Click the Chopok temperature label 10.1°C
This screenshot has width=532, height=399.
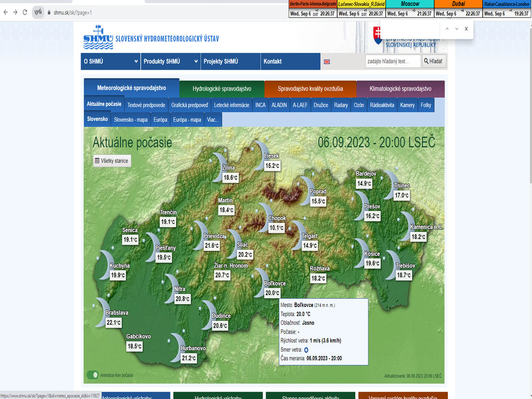(x=276, y=228)
